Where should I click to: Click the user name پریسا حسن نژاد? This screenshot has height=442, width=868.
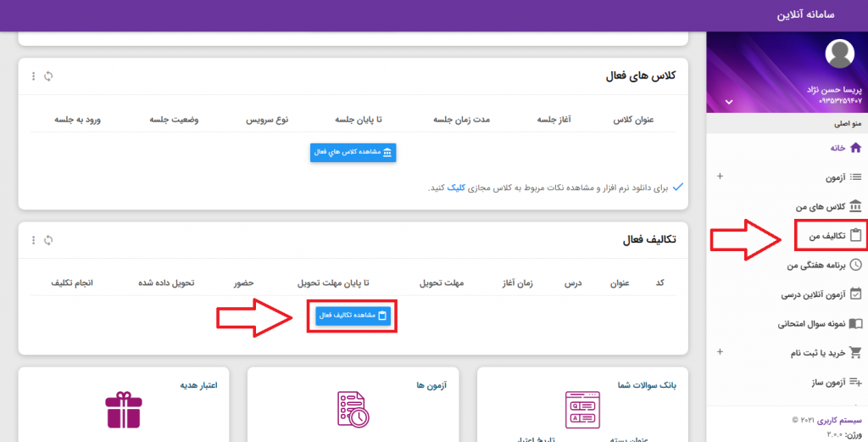[x=834, y=90]
